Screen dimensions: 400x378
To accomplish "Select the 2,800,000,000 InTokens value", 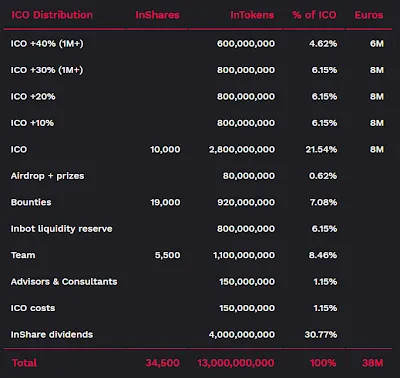I will [x=242, y=149].
